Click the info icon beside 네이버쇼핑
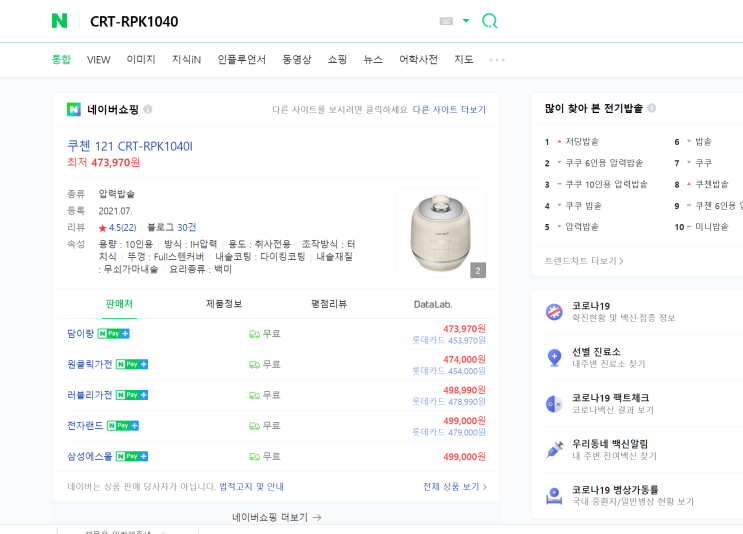The image size is (743, 534). pyautogui.click(x=148, y=109)
